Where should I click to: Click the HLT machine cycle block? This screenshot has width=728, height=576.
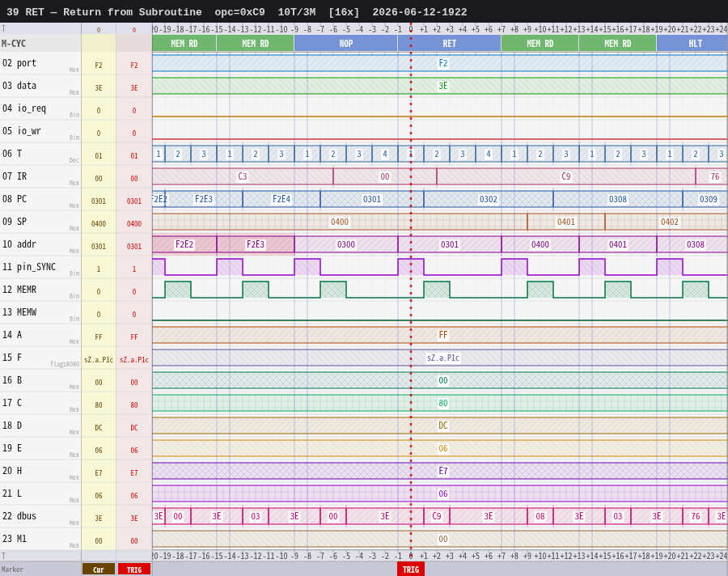pos(692,44)
